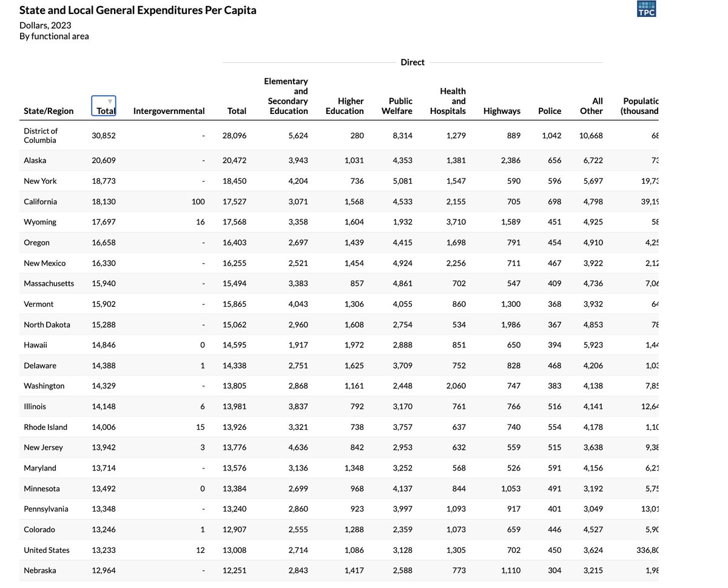Click Colorado all other value 4,527
This screenshot has width=728, height=588.
[592, 530]
